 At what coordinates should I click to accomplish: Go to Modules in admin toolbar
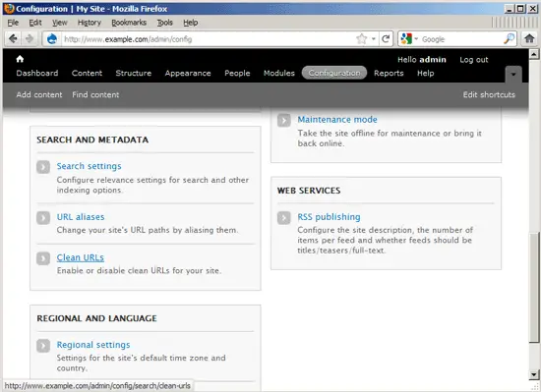tap(279, 73)
